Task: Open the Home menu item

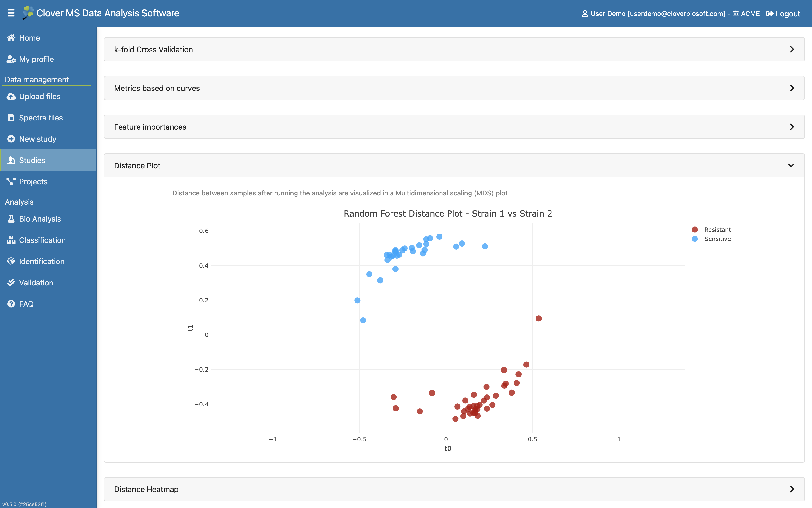Action: coord(48,38)
